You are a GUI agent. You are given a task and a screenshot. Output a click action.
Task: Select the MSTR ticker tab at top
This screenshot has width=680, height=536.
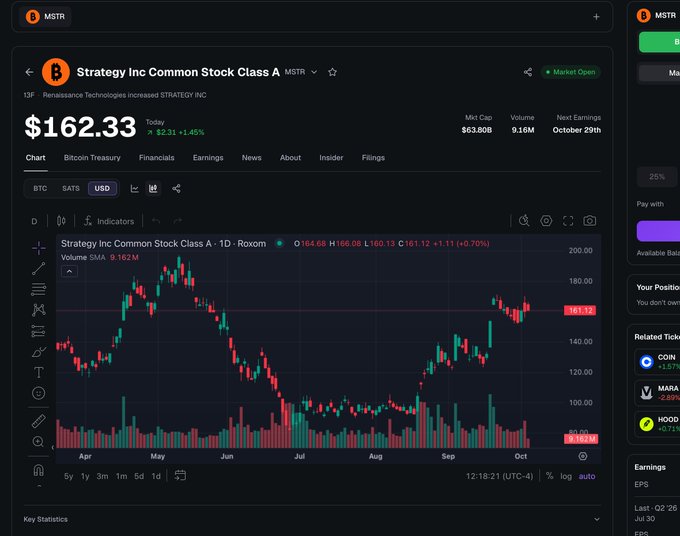pos(45,16)
